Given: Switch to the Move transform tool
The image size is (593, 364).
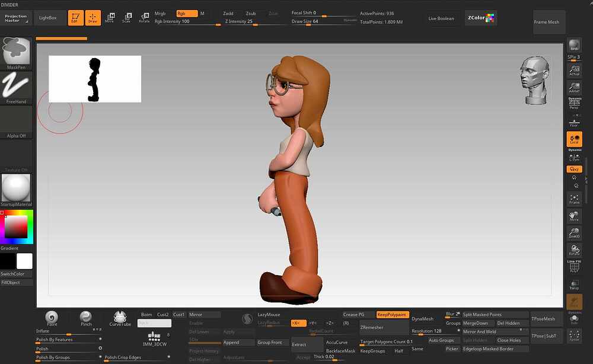Looking at the screenshot, I should pyautogui.click(x=110, y=18).
